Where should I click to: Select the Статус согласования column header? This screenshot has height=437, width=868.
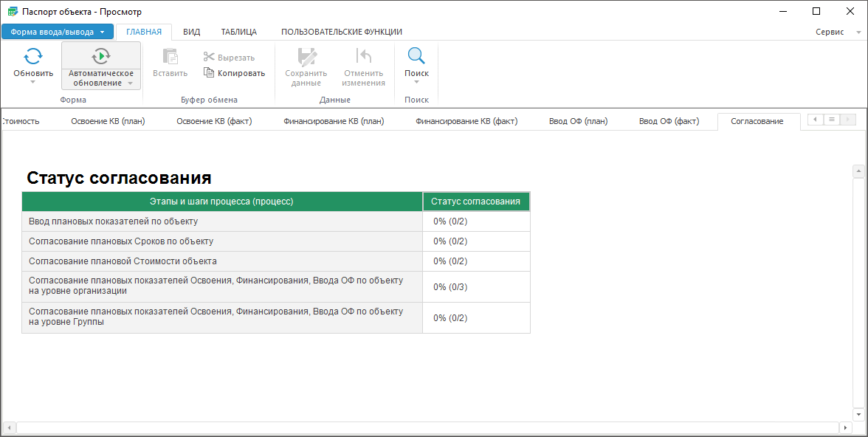pos(475,202)
